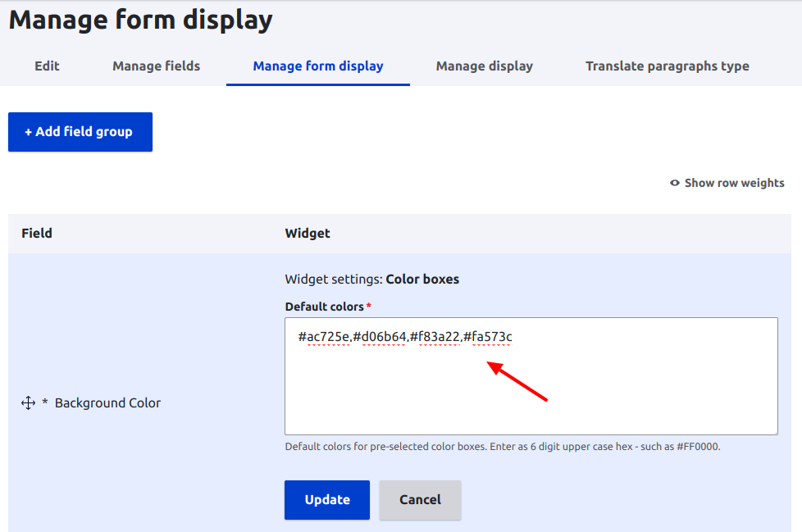
Task: Click the Widget column header
Action: (308, 234)
